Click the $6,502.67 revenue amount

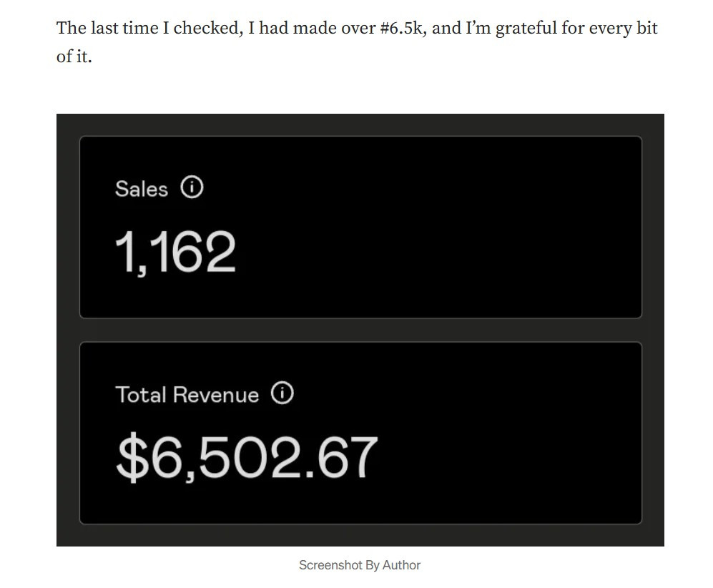[x=247, y=458]
